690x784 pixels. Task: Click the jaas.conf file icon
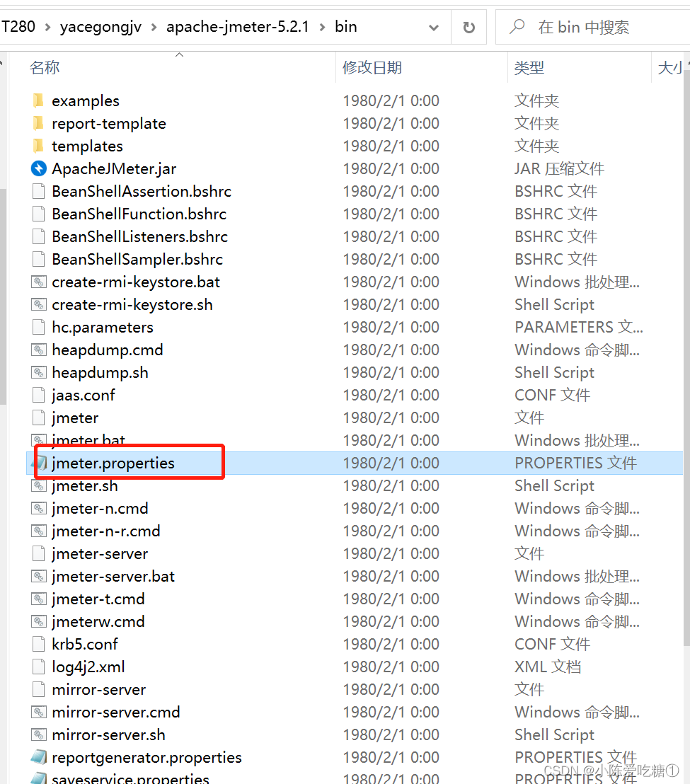click(x=38, y=395)
